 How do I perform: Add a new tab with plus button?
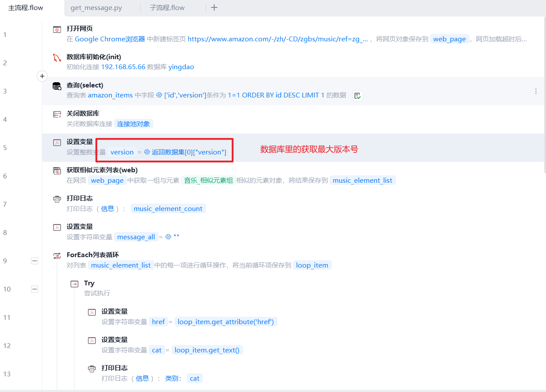coord(214,7)
